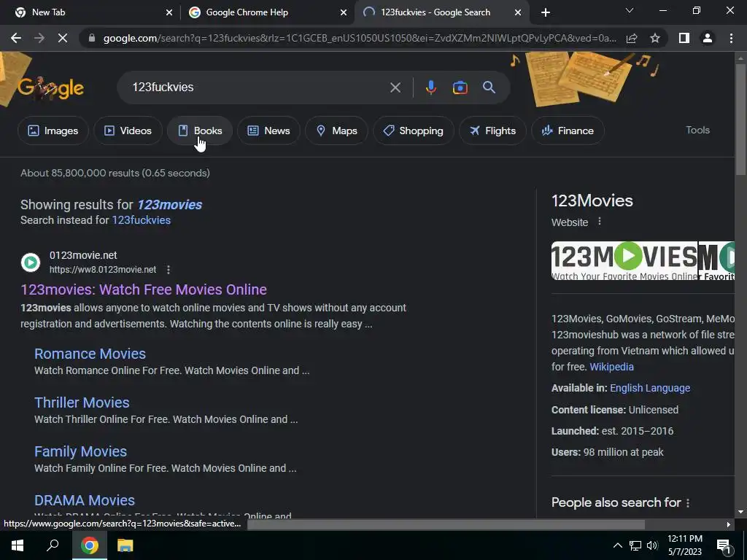Screen dimensions: 747x560
Task: Submit the search with the magnifier icon
Action: (489, 87)
